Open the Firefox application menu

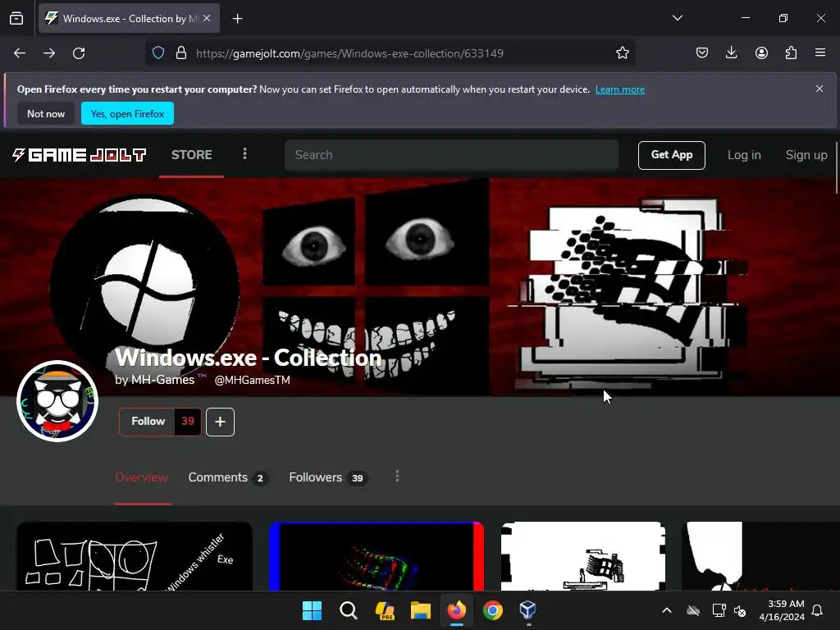[820, 53]
